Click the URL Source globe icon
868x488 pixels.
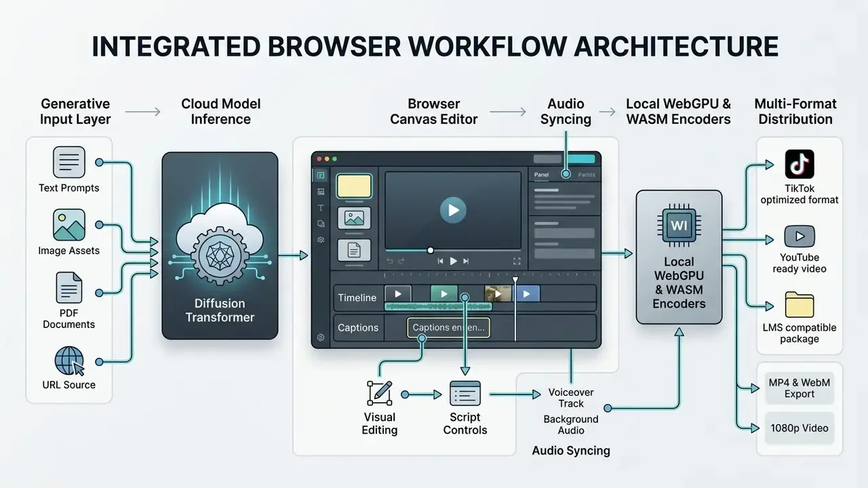(x=69, y=361)
